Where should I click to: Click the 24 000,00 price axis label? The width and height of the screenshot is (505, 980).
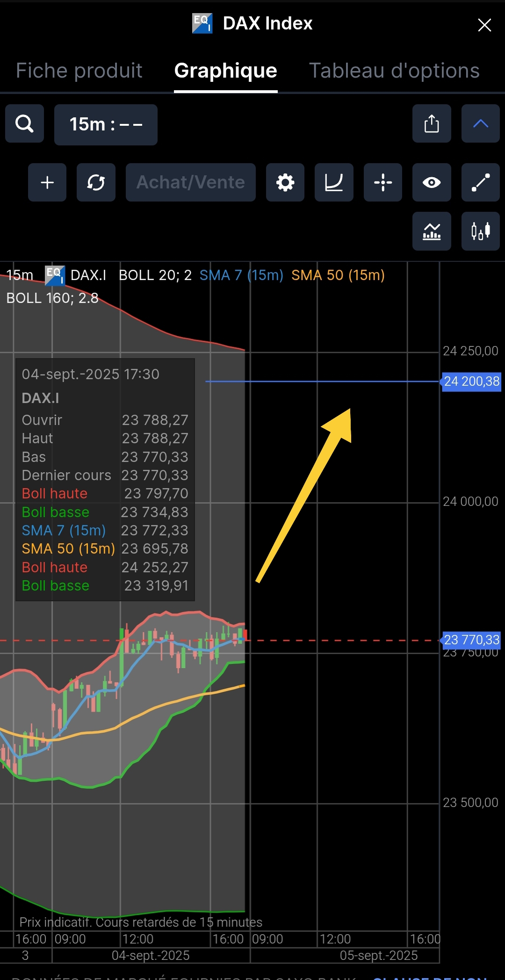click(x=470, y=501)
